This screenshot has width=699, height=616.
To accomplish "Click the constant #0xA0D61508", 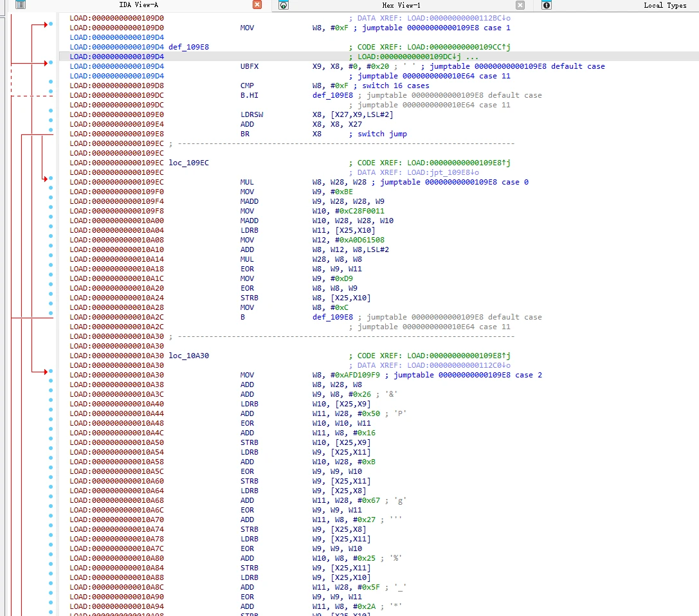I will (x=359, y=240).
